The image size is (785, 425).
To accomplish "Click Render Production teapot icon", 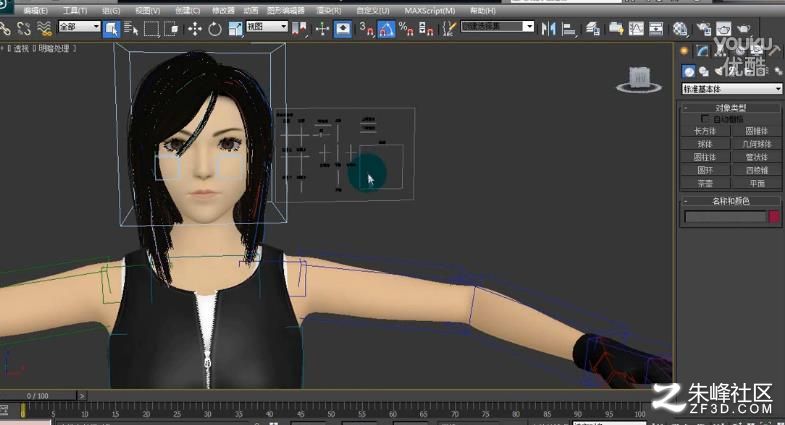I will pyautogui.click(x=744, y=29).
